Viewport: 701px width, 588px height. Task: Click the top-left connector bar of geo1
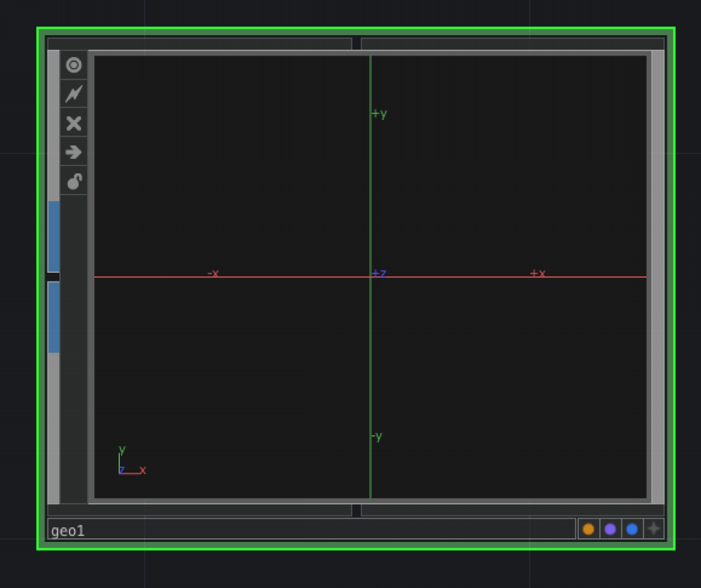coord(200,44)
